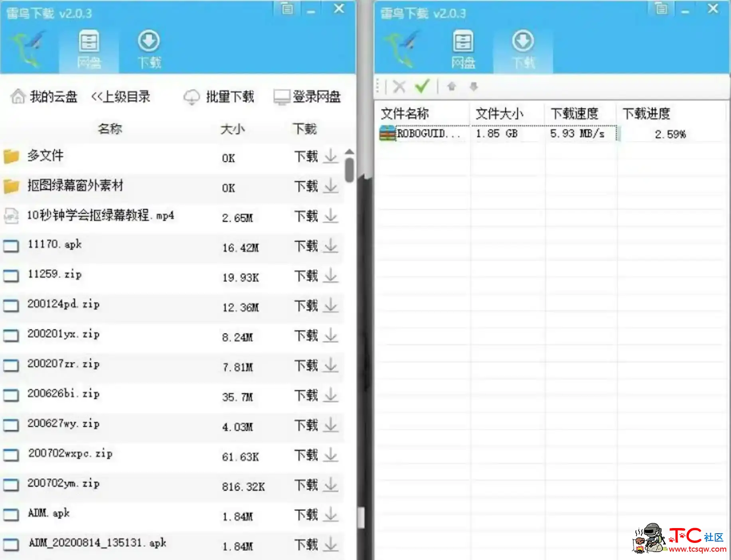Select the 11259.zip file name
Screen dimensions: 731x560
pos(54,274)
